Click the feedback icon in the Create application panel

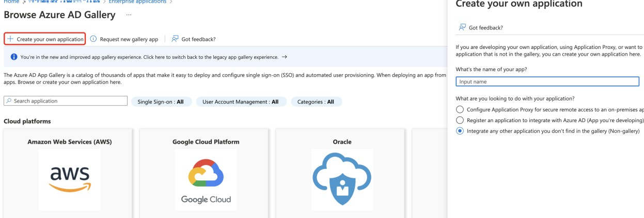pos(462,27)
